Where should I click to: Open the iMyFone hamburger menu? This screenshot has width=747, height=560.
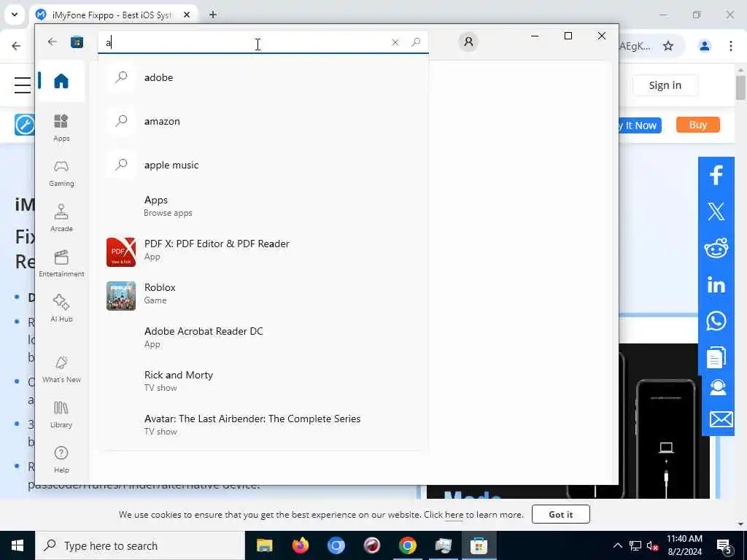23,85
